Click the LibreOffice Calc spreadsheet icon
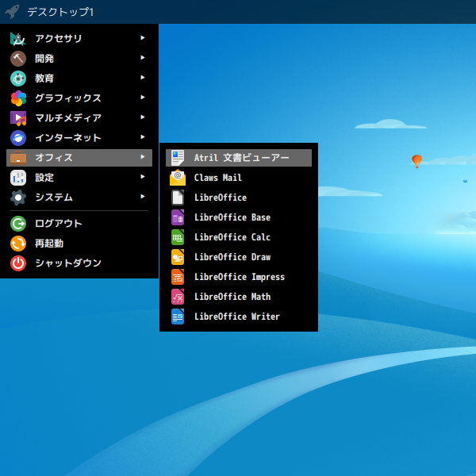 coord(178,237)
